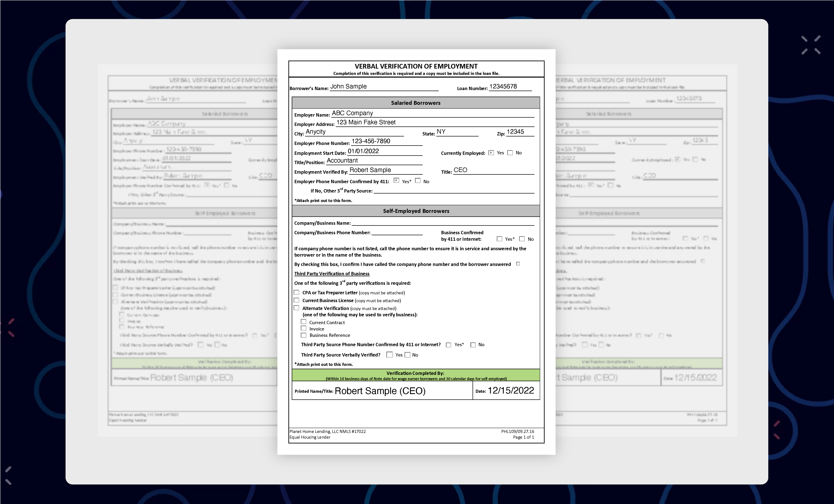
Task: Tick Phone Confirmed by 411 No box
Action: click(418, 181)
